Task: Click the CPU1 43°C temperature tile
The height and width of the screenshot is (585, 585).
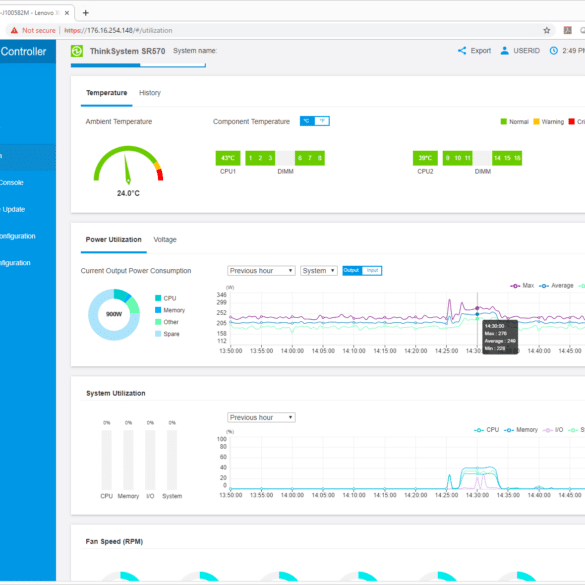Action: tap(228, 158)
